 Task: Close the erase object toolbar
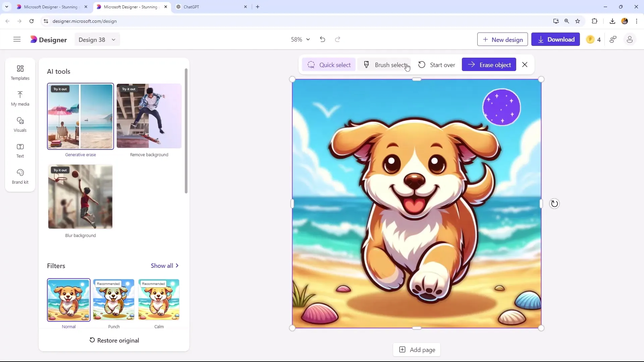(x=525, y=65)
